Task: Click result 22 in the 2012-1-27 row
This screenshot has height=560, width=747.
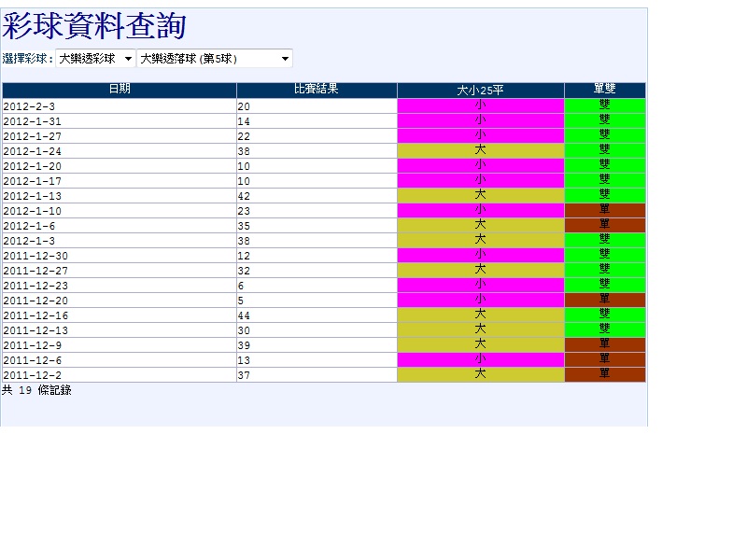Action: 317,136
